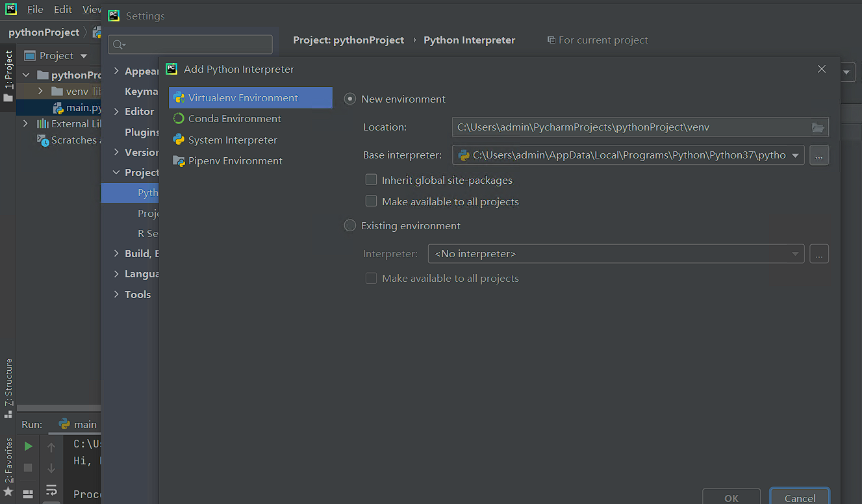
Task: Click the Stop square icon in Run panel
Action: 28,468
